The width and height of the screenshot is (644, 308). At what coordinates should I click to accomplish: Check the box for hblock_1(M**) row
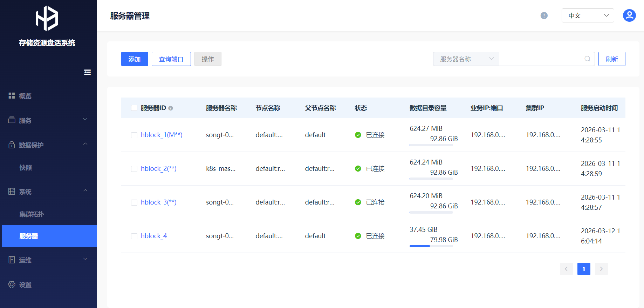pos(134,135)
